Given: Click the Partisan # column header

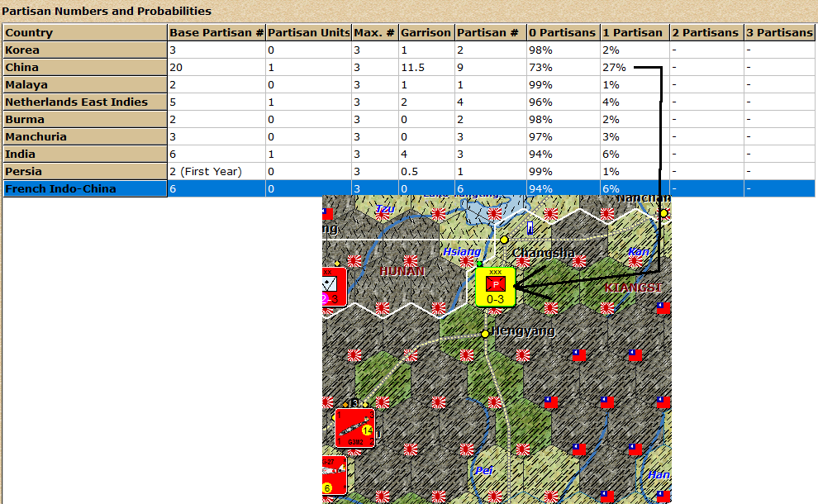Looking at the screenshot, I should click(x=490, y=32).
